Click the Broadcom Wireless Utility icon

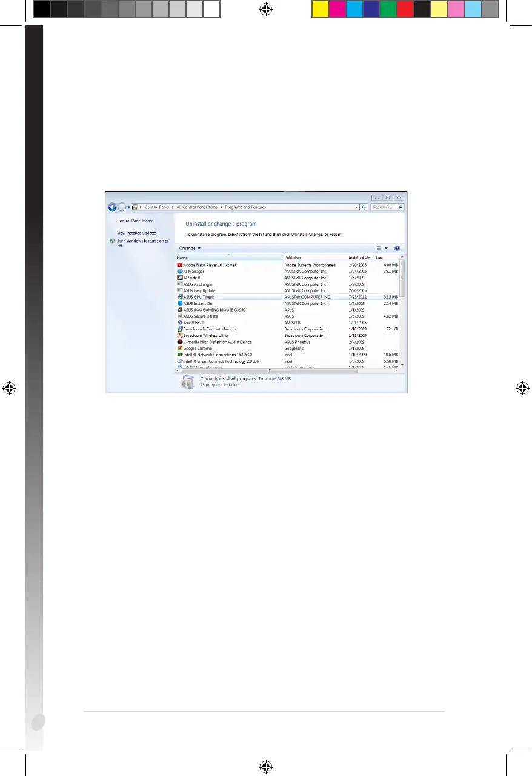coord(179,336)
